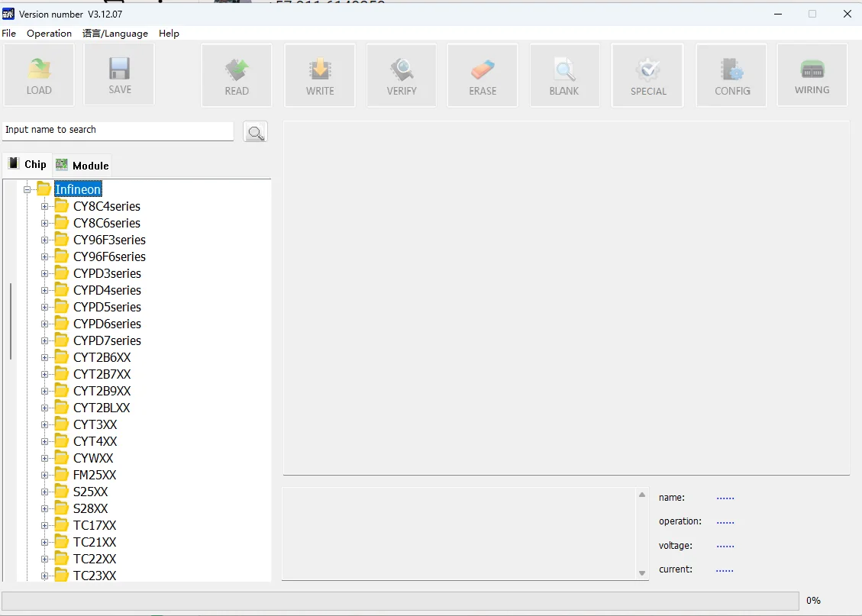Expand the CYT4XX node

[x=44, y=442]
